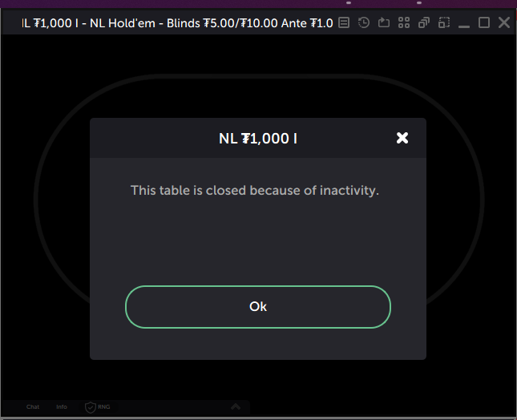This screenshot has height=420, width=517.
Task: Open the Info tab
Action: pos(62,407)
